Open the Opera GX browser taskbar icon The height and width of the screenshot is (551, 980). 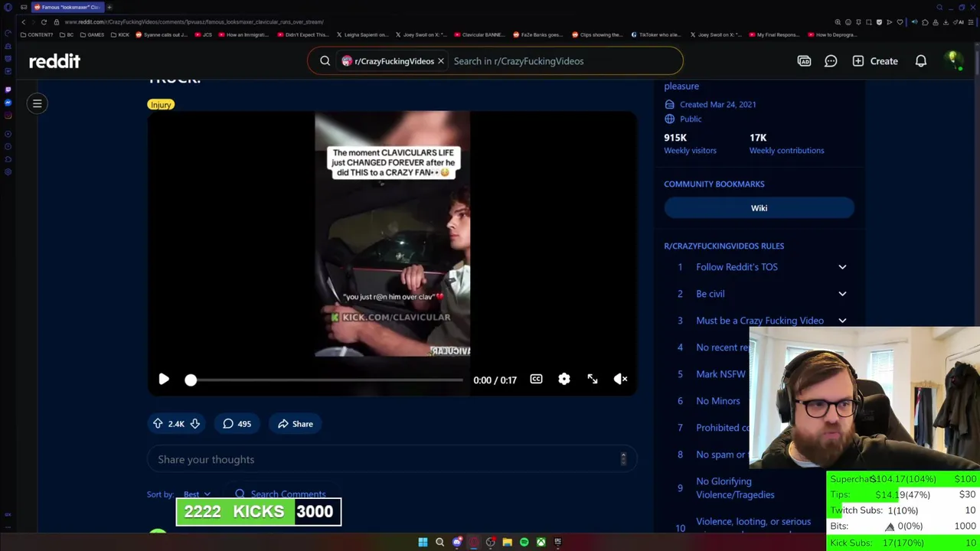474,543
